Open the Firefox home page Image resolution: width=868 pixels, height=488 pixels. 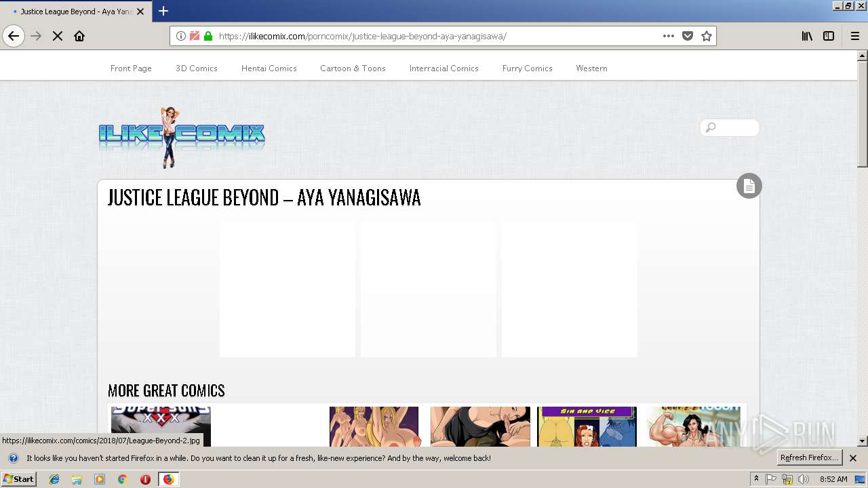click(x=79, y=36)
